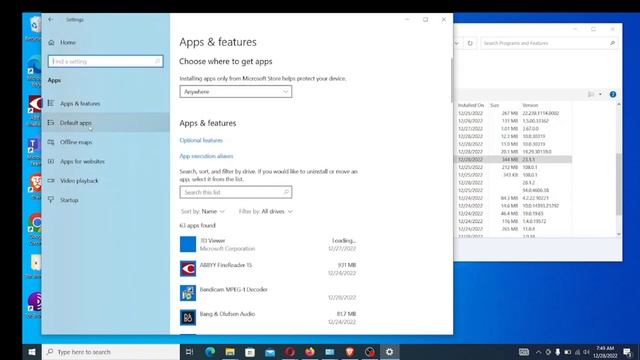Launch Brave browser from taskbar
This screenshot has width=640, height=360.
tap(350, 352)
